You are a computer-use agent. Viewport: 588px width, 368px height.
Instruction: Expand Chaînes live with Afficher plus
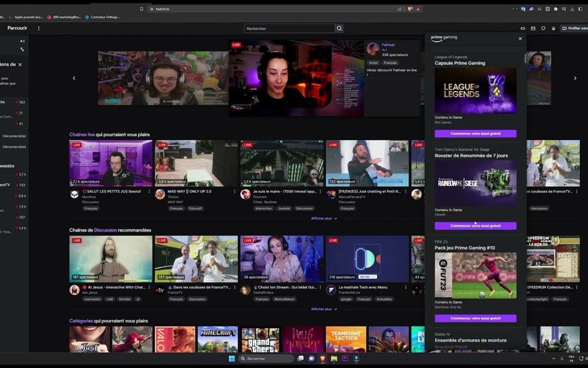[324, 218]
